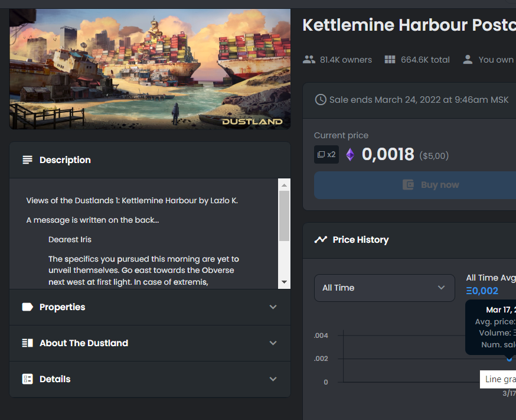The height and width of the screenshot is (420, 516).
Task: Click the wallet icon in Buy now
Action: pyautogui.click(x=408, y=185)
